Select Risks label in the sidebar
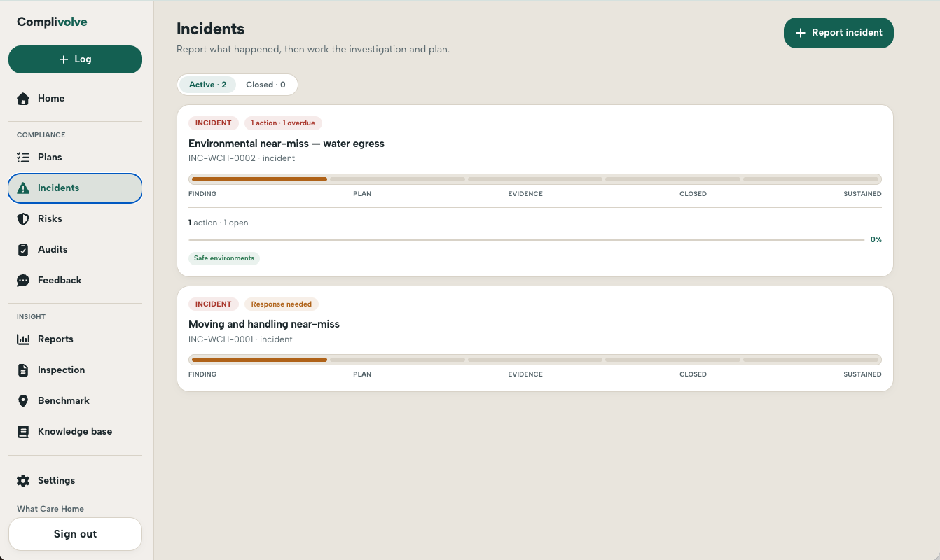The width and height of the screenshot is (940, 560). [50, 219]
